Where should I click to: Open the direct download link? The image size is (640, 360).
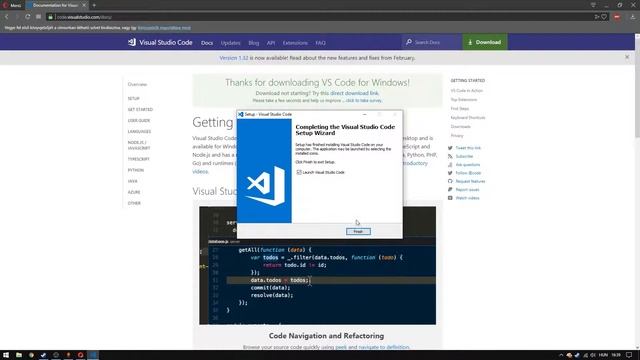354,93
